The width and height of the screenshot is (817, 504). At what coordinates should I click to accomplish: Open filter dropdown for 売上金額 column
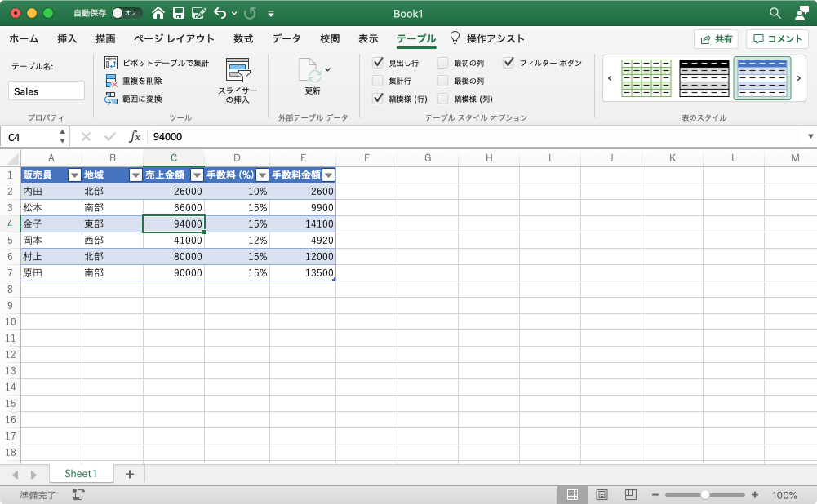tap(197, 175)
